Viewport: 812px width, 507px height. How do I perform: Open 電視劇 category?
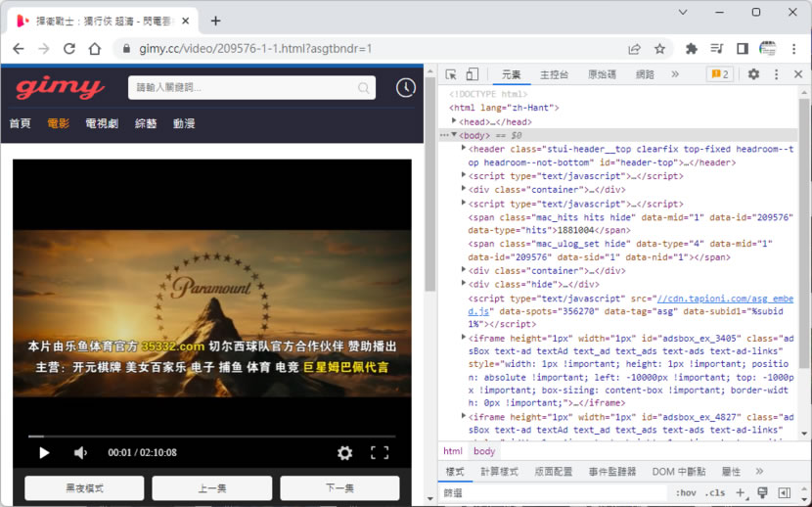click(x=102, y=123)
